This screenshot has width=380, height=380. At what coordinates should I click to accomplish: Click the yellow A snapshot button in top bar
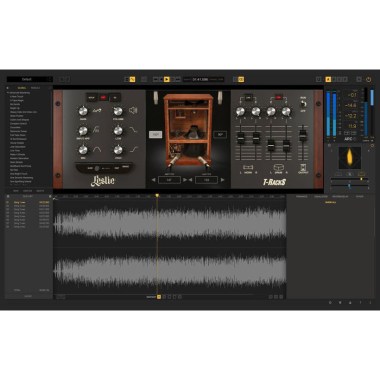click(x=328, y=79)
